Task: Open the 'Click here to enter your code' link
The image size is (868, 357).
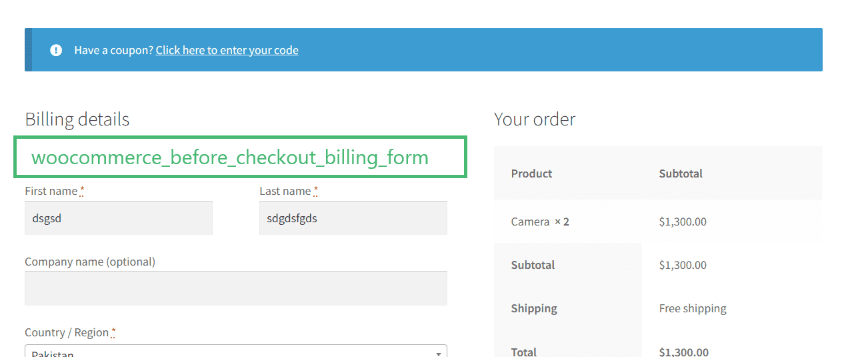Action: pyautogui.click(x=227, y=50)
